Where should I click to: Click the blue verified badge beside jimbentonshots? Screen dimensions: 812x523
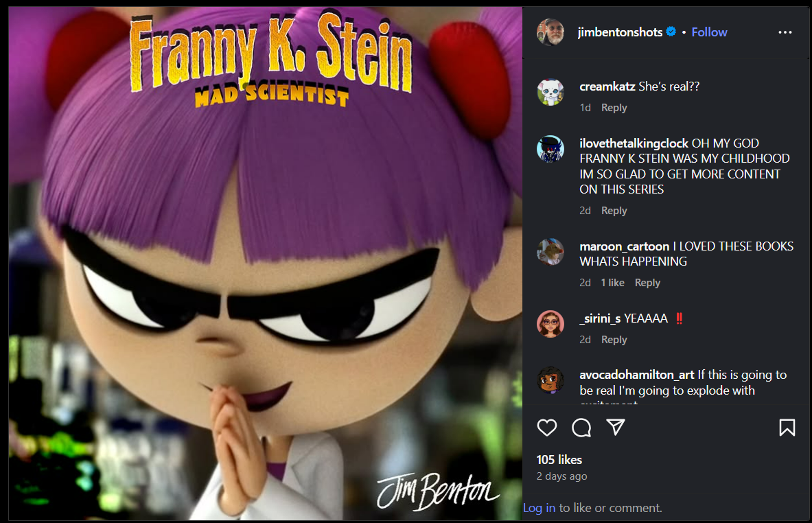pos(671,32)
